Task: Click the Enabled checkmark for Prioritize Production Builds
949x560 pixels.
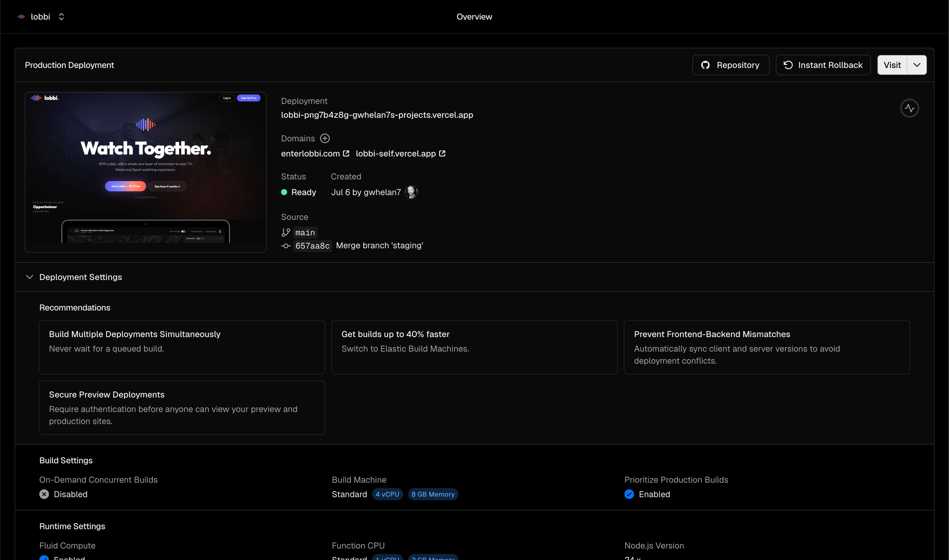Action: [629, 494]
